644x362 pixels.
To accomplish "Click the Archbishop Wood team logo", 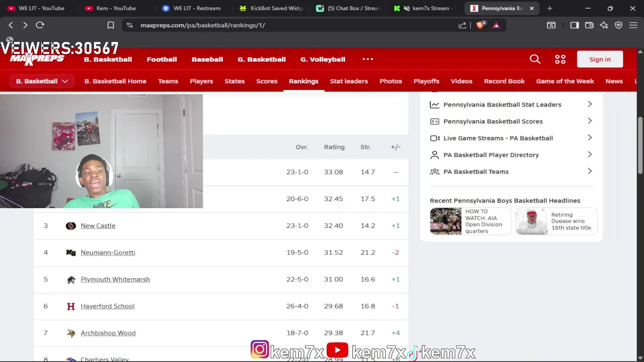I will pyautogui.click(x=71, y=333).
